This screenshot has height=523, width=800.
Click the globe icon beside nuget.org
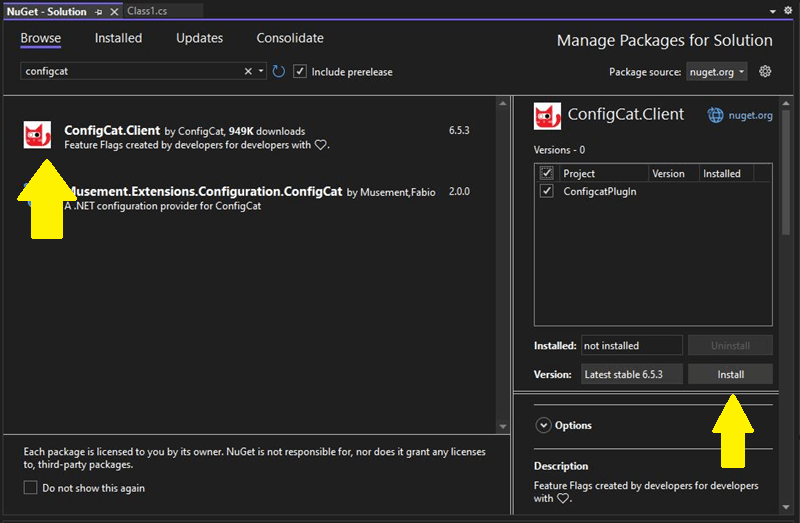tap(715, 115)
